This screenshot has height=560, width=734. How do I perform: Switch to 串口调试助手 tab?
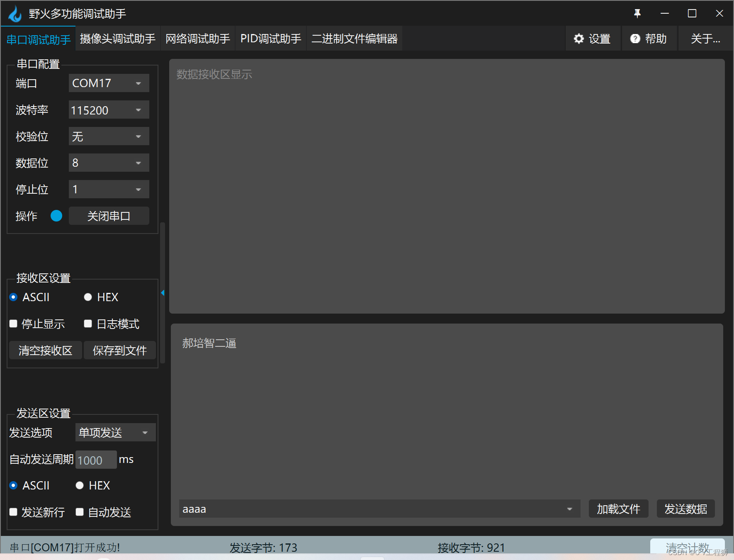(39, 39)
